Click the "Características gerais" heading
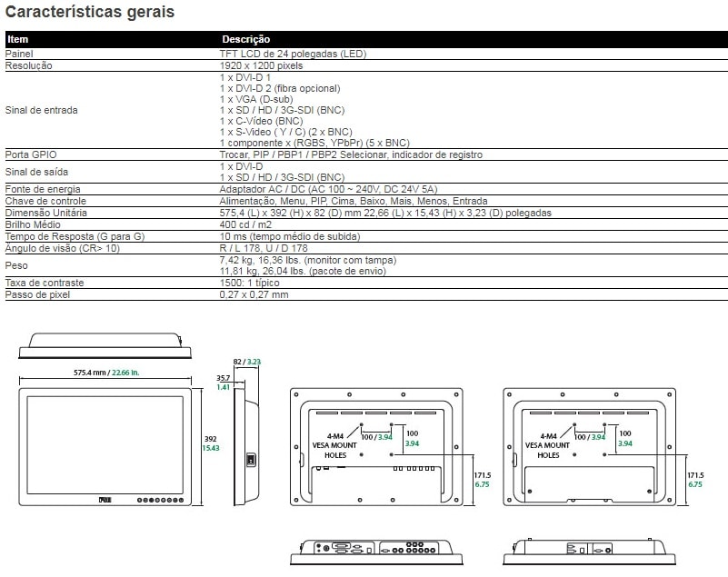This screenshot has height=577, width=728. pyautogui.click(x=90, y=12)
